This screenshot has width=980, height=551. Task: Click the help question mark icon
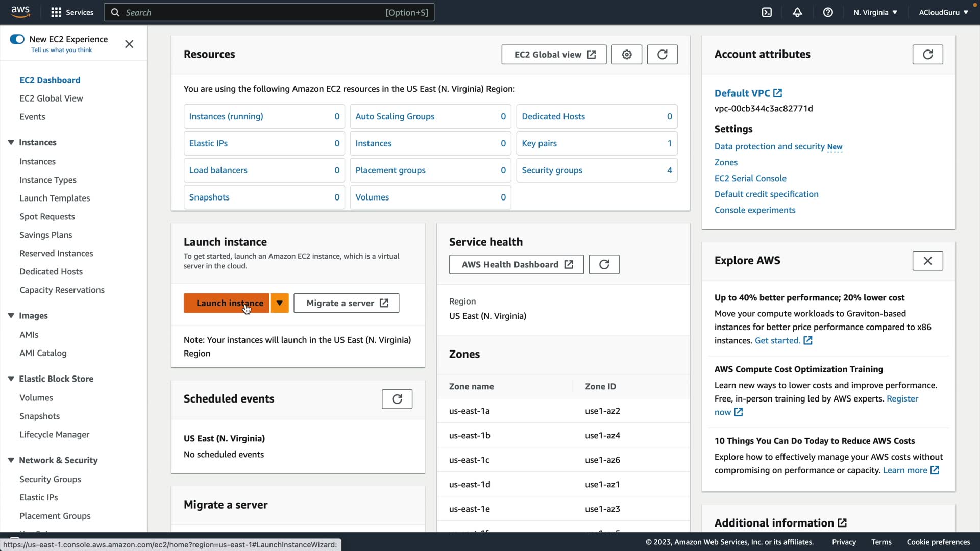tap(828, 12)
